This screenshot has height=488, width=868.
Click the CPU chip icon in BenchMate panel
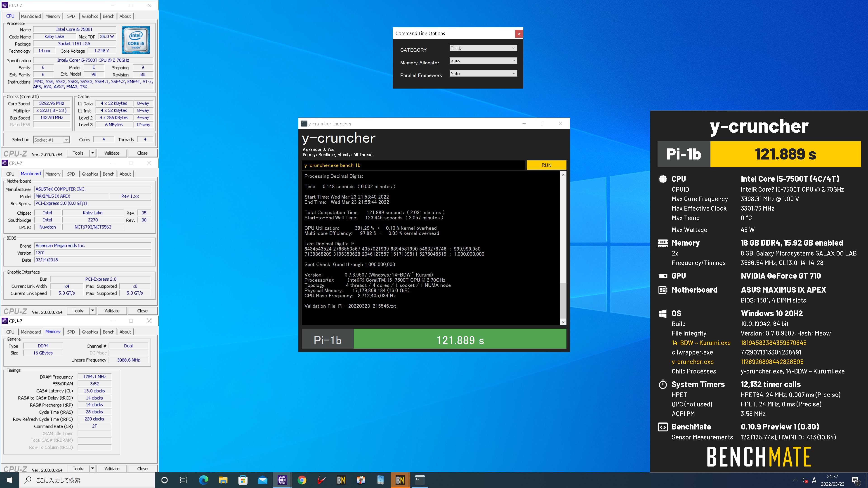[663, 179]
